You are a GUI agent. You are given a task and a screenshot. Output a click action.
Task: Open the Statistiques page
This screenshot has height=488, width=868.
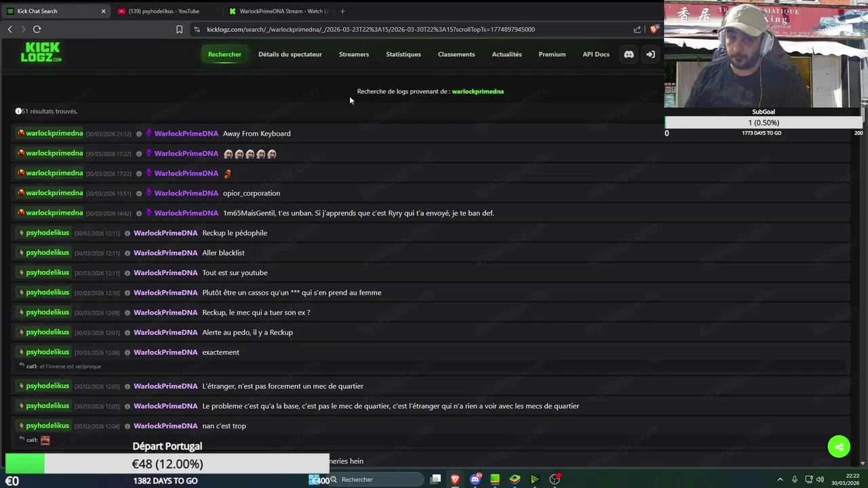[x=403, y=54]
